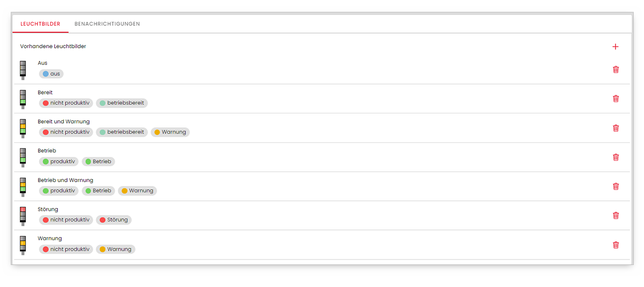Delete the 'Störung' light pattern
The width and height of the screenshot is (644, 287).
[x=616, y=216]
